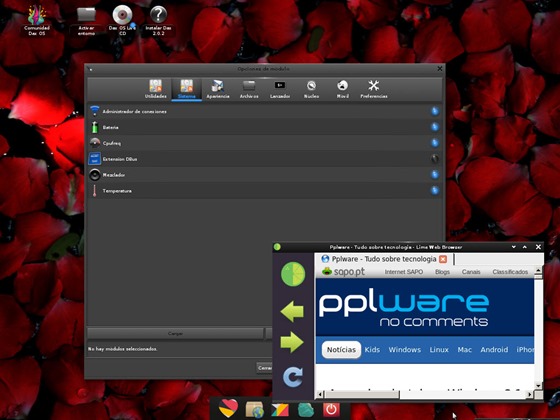Click the Mezclador speaker icon

pos(95,175)
